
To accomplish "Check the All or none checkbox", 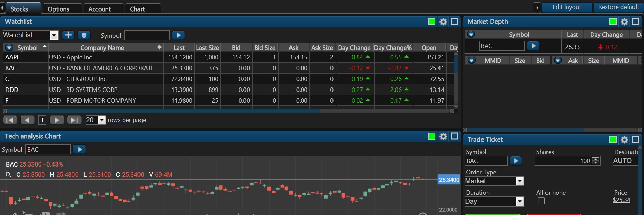I will point(541,201).
